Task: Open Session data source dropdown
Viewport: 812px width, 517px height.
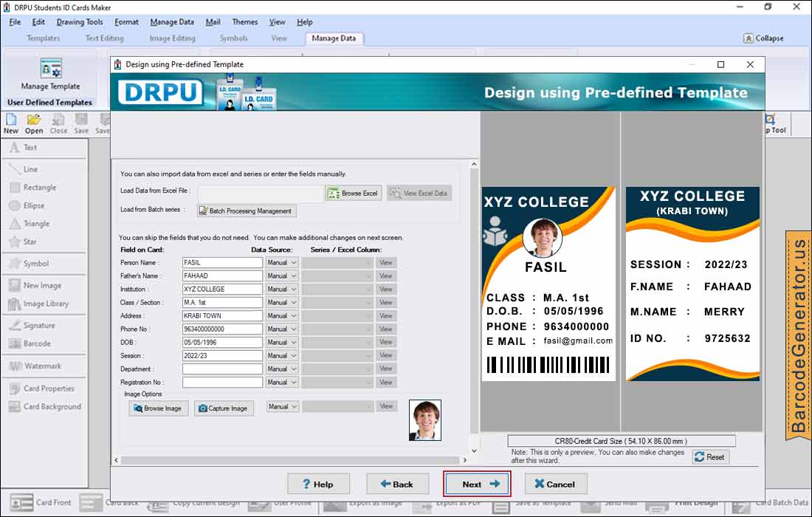Action: tap(282, 356)
